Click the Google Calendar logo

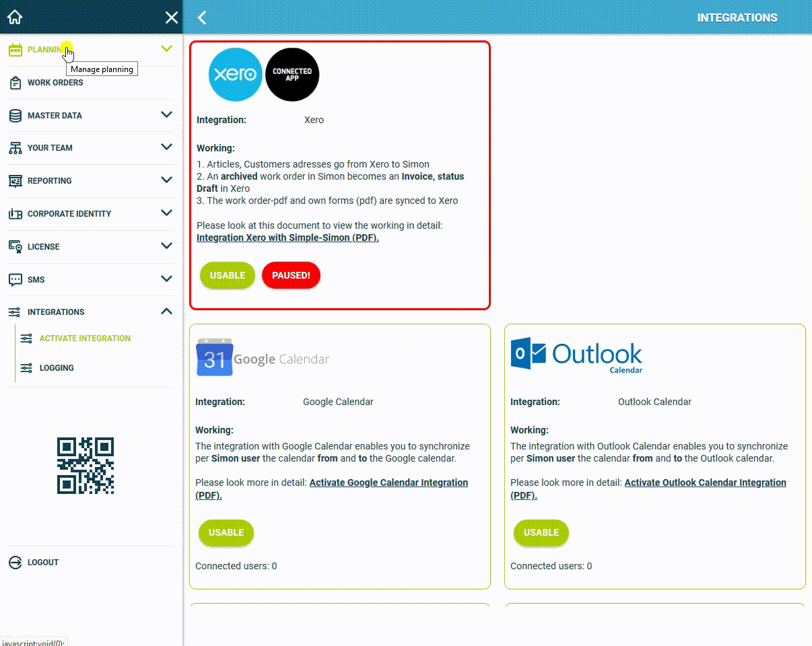click(263, 357)
